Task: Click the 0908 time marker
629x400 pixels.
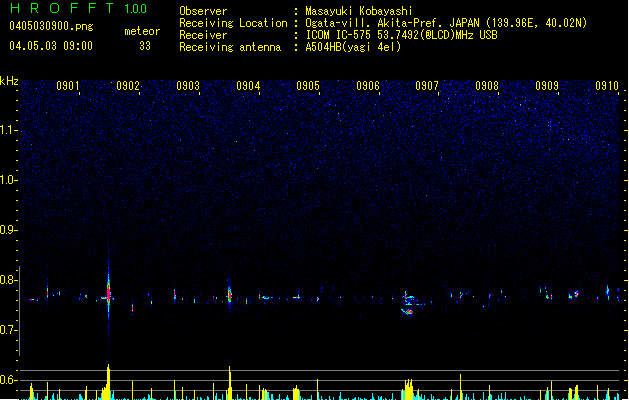Action: tap(487, 86)
